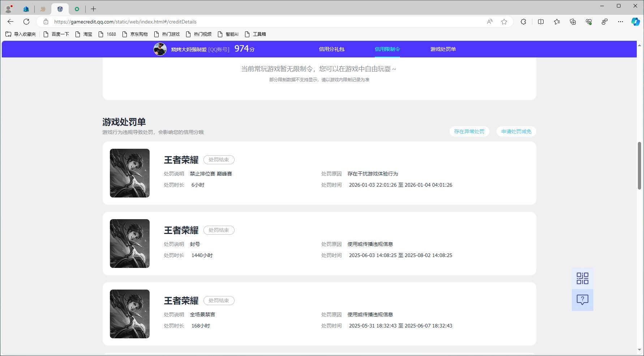Open the read aloud feature

click(490, 22)
